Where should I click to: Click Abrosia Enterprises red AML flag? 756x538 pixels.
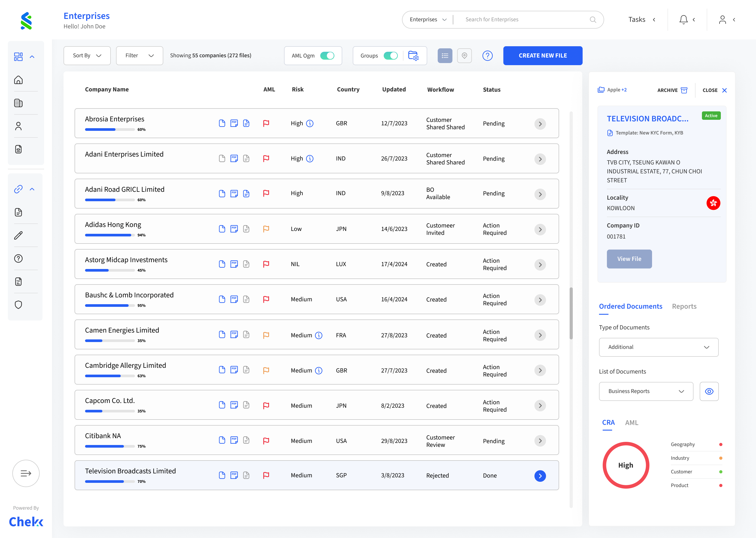click(266, 123)
